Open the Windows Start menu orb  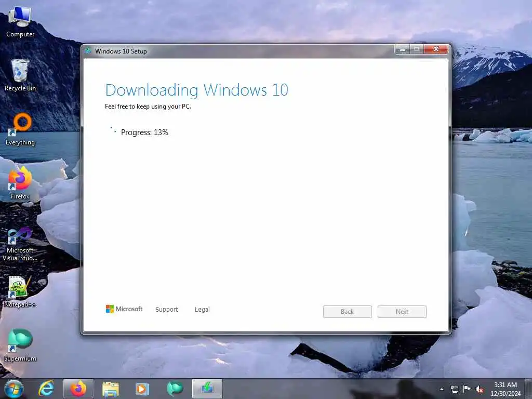pos(14,389)
